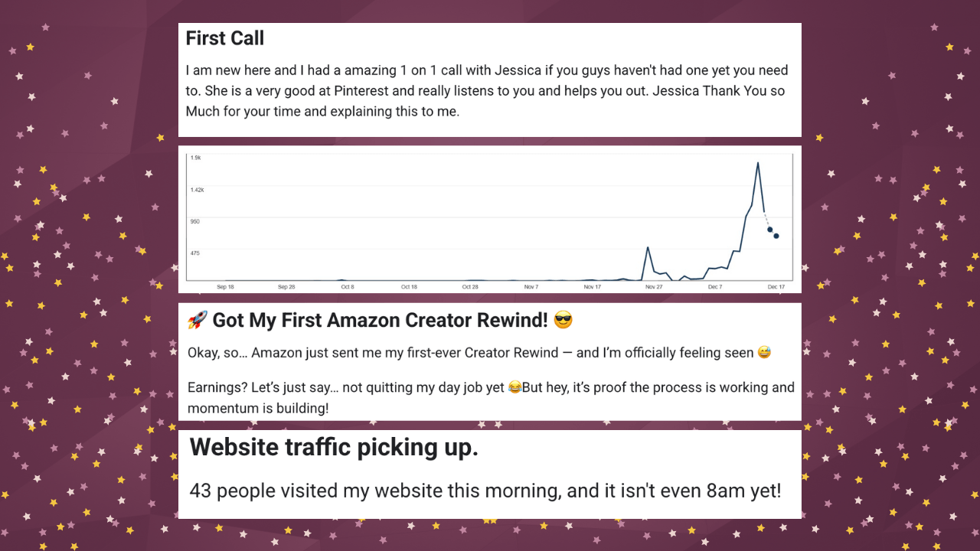Click the 'Dec 7' date on the chart axis
980x551 pixels.
[715, 287]
